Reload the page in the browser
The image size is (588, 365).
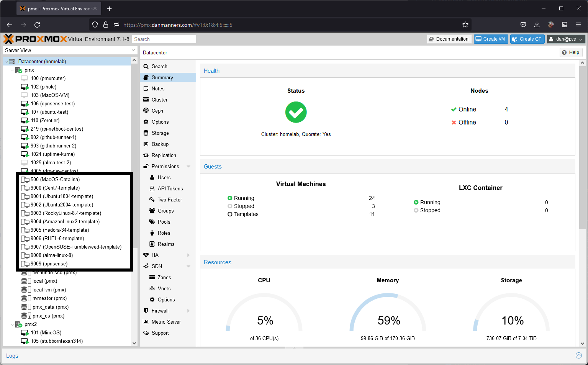(37, 25)
